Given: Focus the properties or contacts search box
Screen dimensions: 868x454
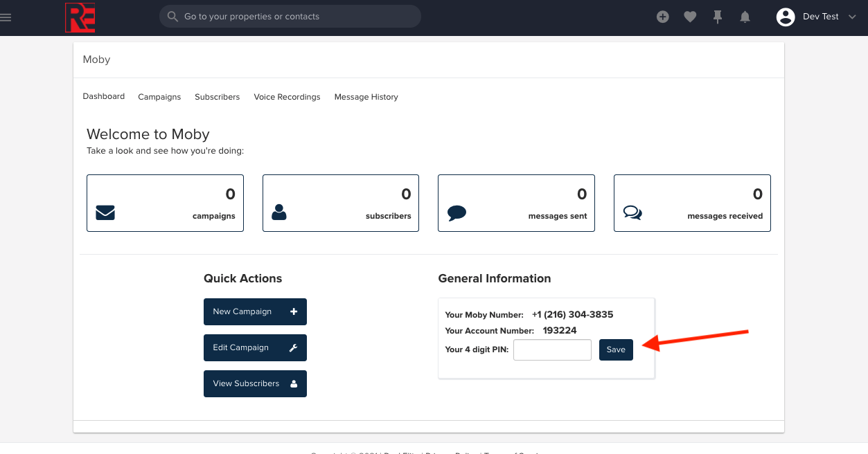Looking at the screenshot, I should (290, 17).
